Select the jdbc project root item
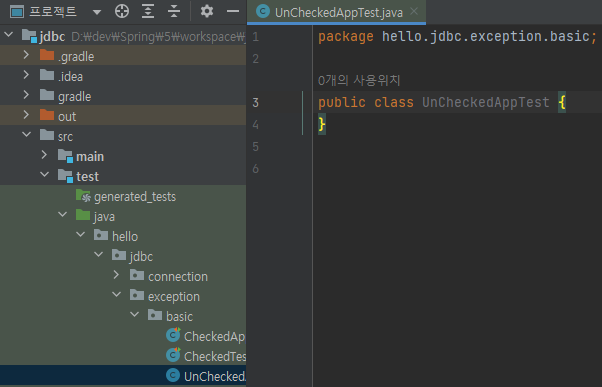 [123, 36]
